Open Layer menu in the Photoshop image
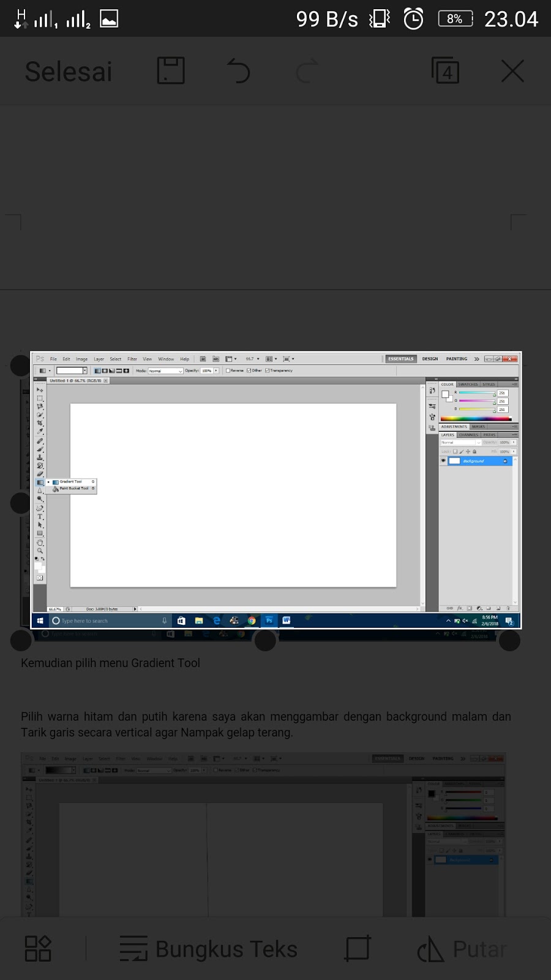 (99, 359)
